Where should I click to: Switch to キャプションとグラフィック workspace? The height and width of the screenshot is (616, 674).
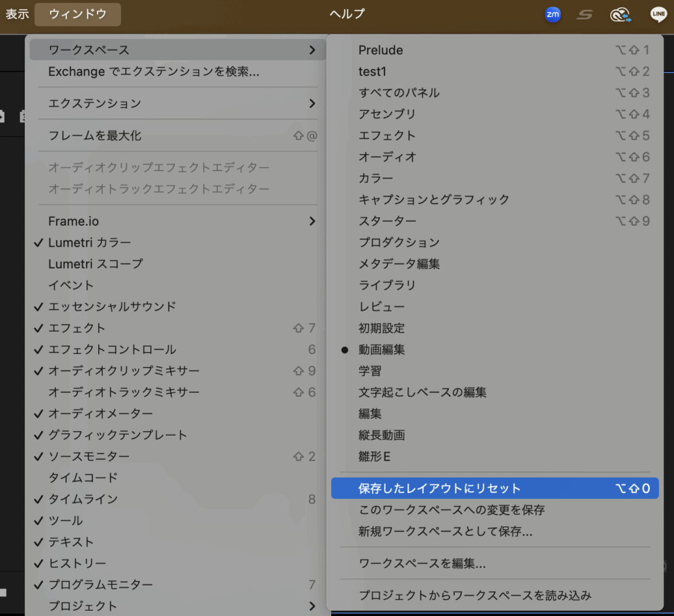[495, 199]
